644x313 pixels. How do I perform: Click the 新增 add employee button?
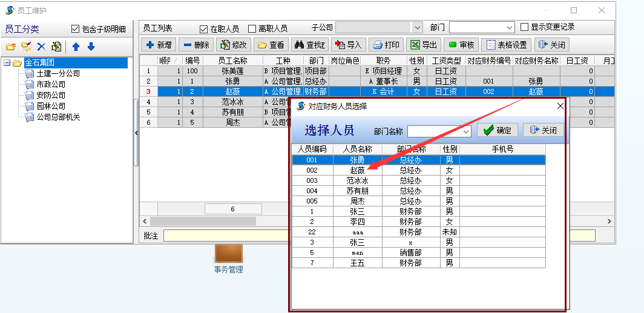click(x=159, y=45)
